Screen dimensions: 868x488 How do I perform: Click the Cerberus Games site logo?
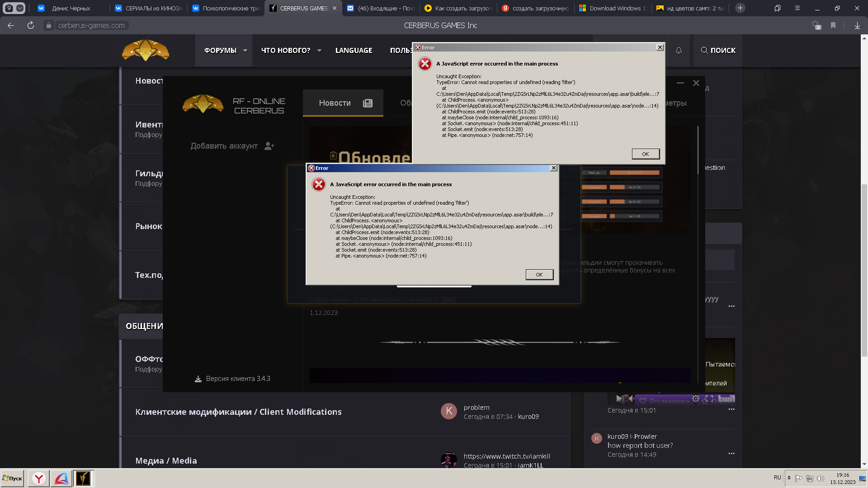point(146,50)
